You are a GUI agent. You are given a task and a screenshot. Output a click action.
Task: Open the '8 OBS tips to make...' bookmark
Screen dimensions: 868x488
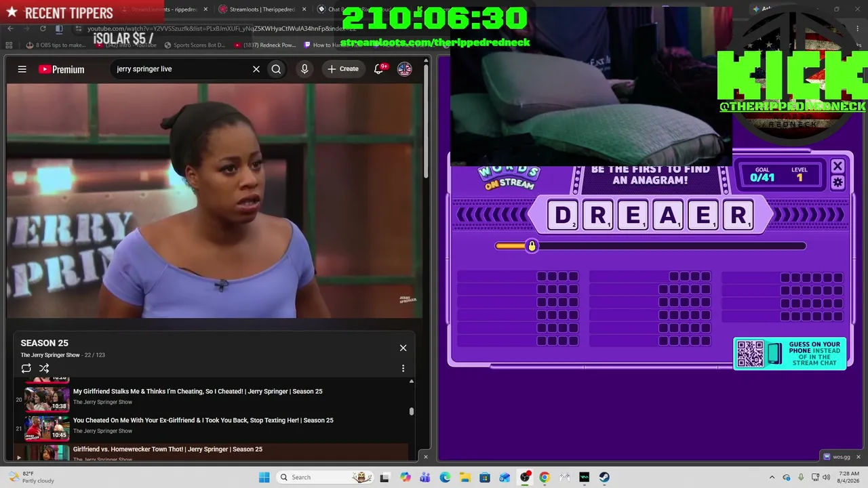coord(56,45)
